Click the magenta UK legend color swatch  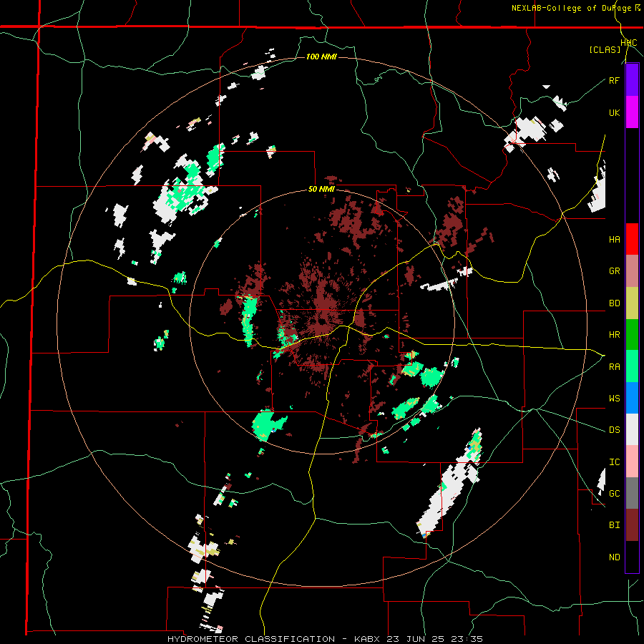pos(632,112)
